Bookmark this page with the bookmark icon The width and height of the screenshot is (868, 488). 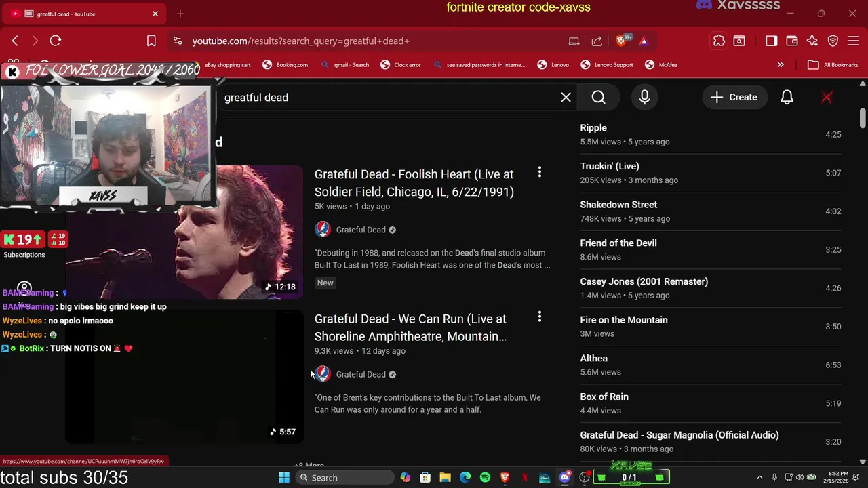point(151,41)
